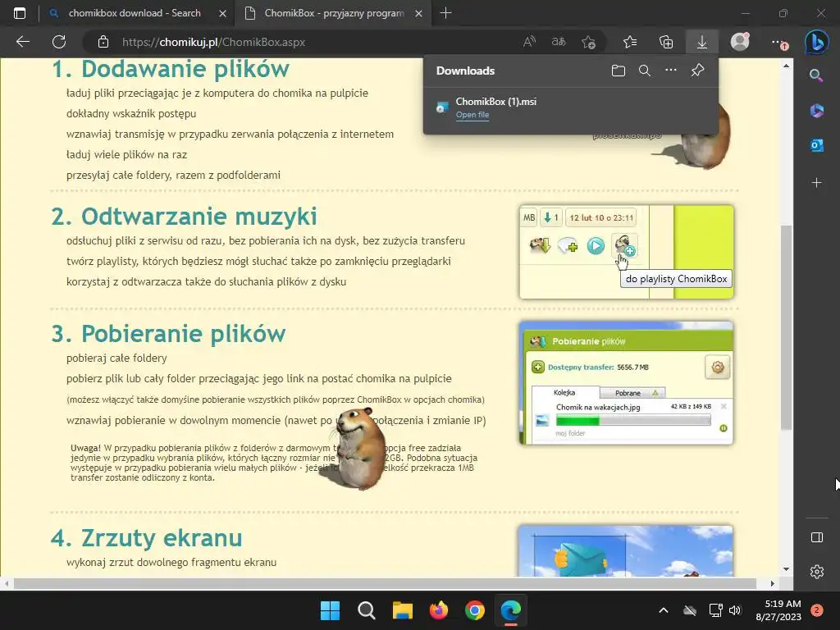Close the chomikbox download Search tab
This screenshot has width=840, height=630.
click(223, 13)
